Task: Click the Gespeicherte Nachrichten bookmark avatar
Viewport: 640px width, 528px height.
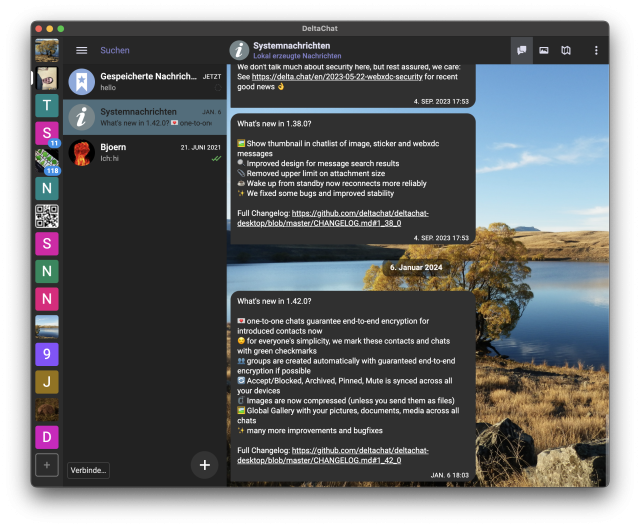Action: (82, 82)
